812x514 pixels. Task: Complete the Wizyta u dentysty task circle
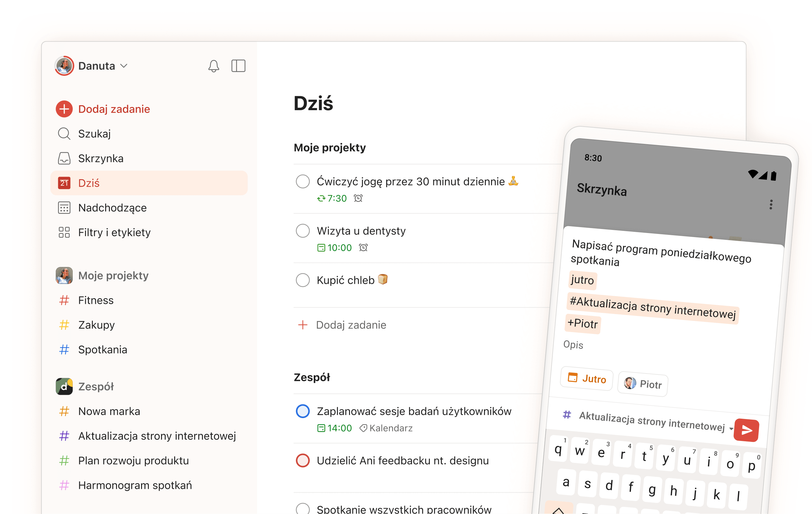coord(302,231)
